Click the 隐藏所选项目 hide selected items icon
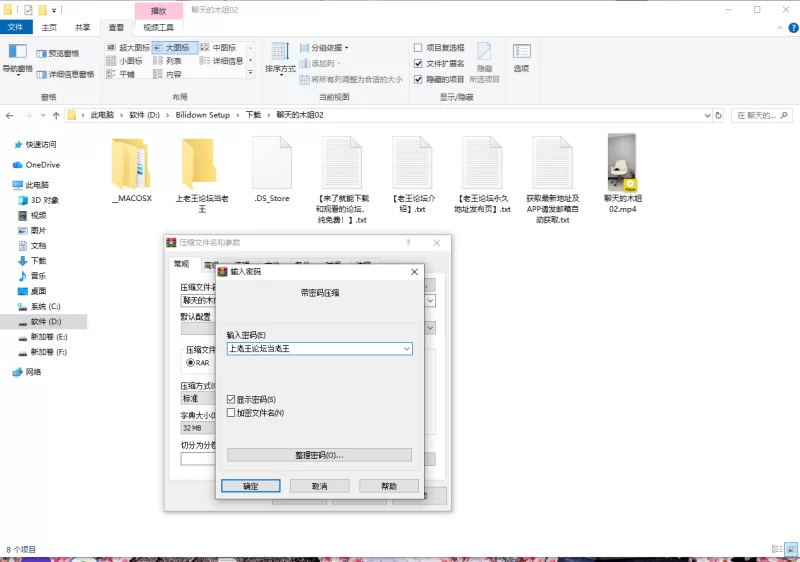800x562 pixels. pos(484,57)
